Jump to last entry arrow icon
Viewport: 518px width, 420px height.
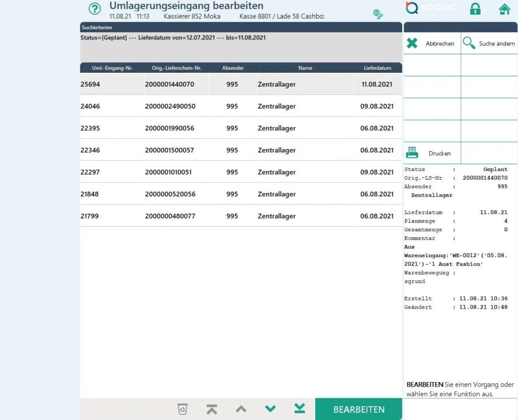299,409
